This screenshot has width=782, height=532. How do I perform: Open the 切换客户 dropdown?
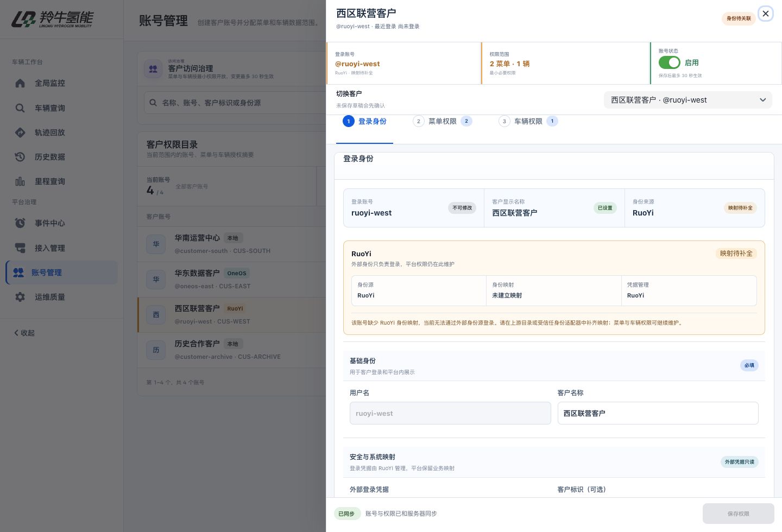688,100
